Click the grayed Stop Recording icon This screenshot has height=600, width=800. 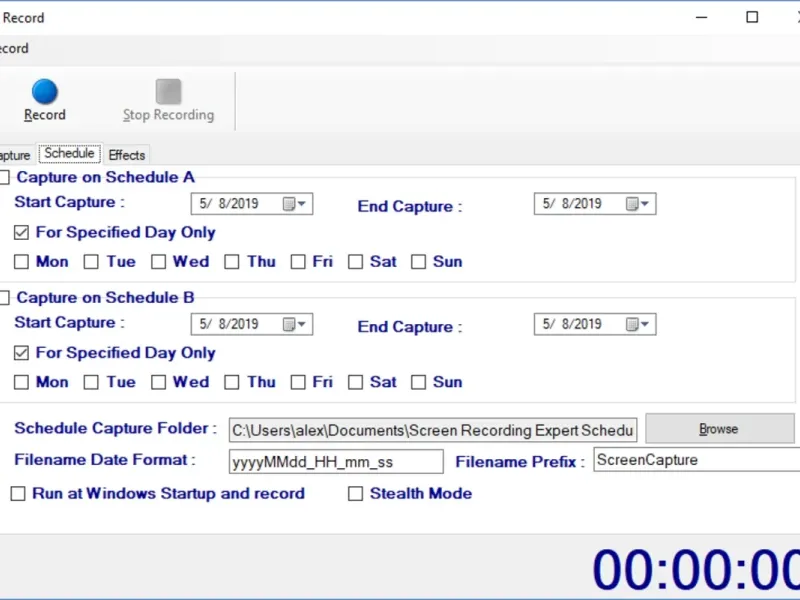pos(168,92)
